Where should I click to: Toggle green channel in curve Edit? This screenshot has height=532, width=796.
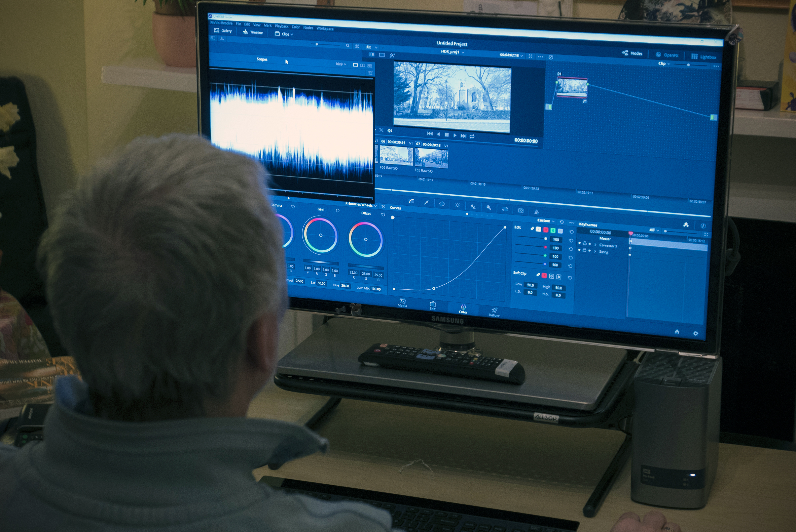click(x=553, y=231)
